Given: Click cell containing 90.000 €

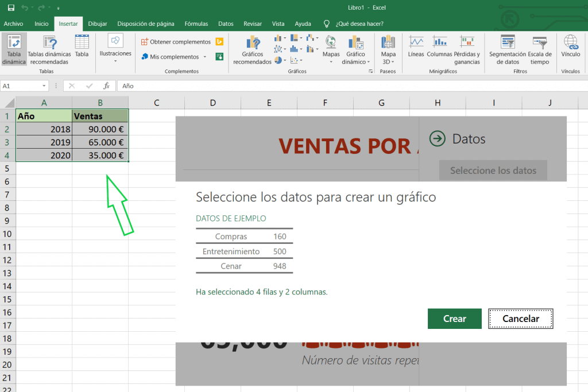Looking at the screenshot, I should (100, 129).
